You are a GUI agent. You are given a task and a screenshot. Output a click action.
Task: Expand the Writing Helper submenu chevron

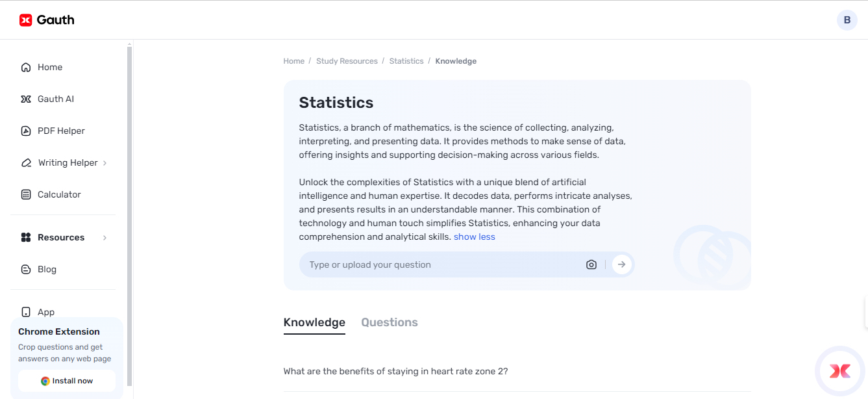click(105, 163)
